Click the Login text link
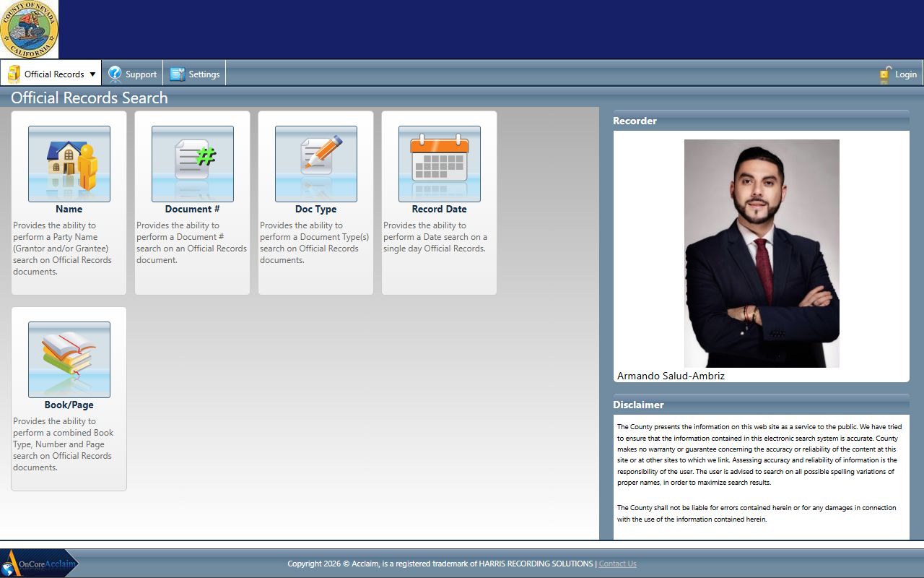The image size is (924, 578). tap(906, 74)
